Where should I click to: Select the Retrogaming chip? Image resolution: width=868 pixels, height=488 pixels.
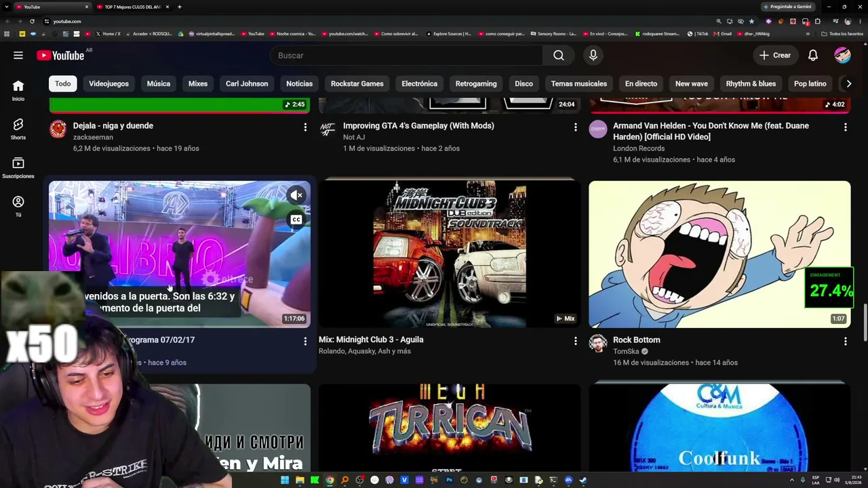pyautogui.click(x=476, y=83)
